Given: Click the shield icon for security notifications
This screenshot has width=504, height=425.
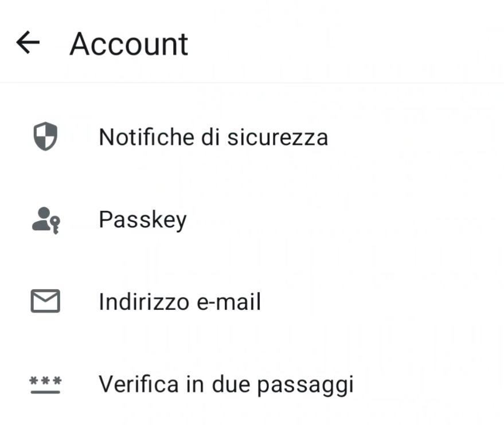Looking at the screenshot, I should pyautogui.click(x=45, y=137).
